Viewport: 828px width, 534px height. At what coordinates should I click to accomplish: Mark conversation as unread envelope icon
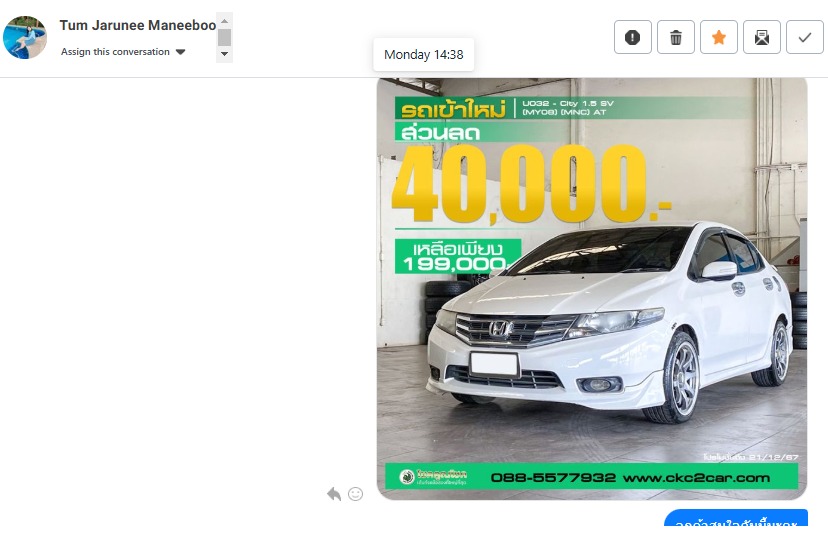761,37
